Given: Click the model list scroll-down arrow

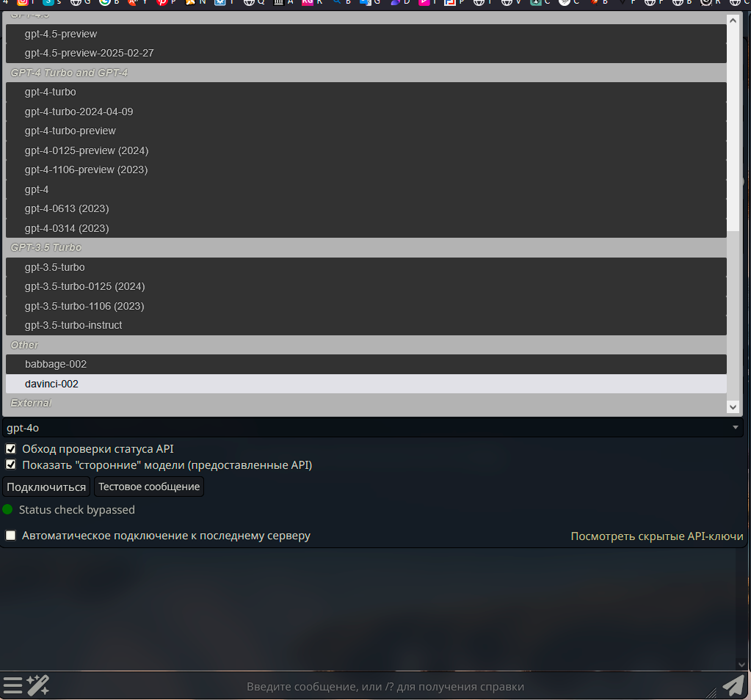Looking at the screenshot, I should [733, 407].
